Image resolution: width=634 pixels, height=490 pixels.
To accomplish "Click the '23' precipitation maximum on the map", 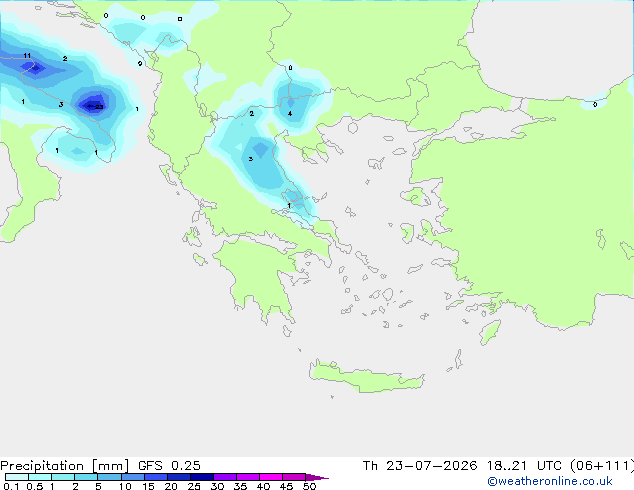I will tap(99, 107).
